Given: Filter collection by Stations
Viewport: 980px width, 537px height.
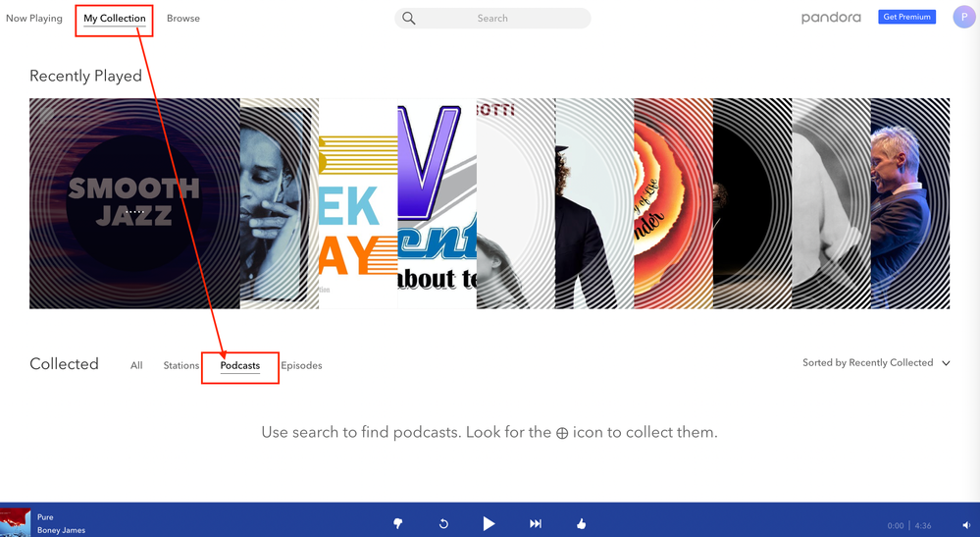Looking at the screenshot, I should (181, 366).
